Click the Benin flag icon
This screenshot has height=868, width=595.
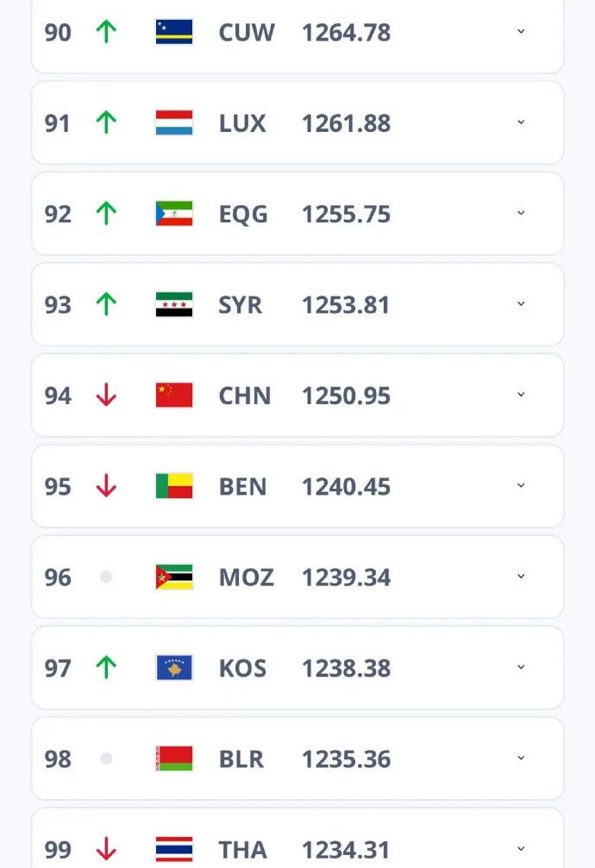click(174, 486)
